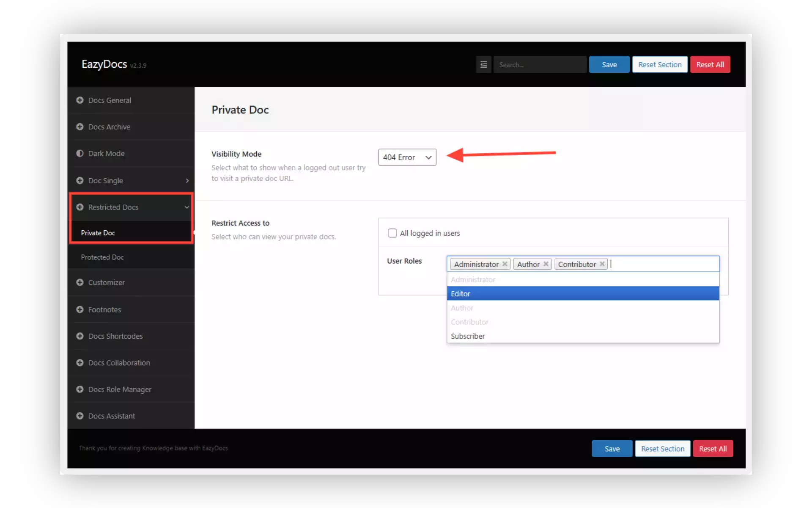812x508 pixels.
Task: Click the plus icon beside Docs General
Action: click(80, 100)
